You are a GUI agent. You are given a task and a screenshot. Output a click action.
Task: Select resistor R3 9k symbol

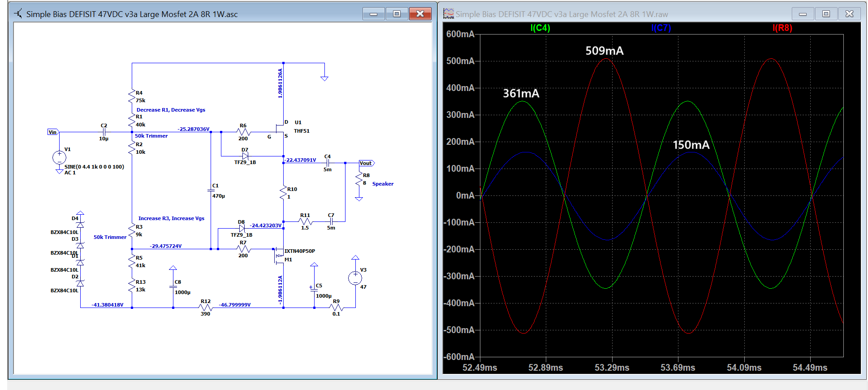coord(132,230)
